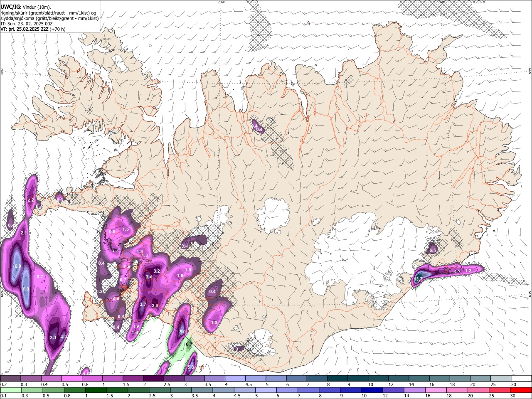Pick the lower legend swatch from 10 to 12
532x399 pixels.
[x=372, y=390]
